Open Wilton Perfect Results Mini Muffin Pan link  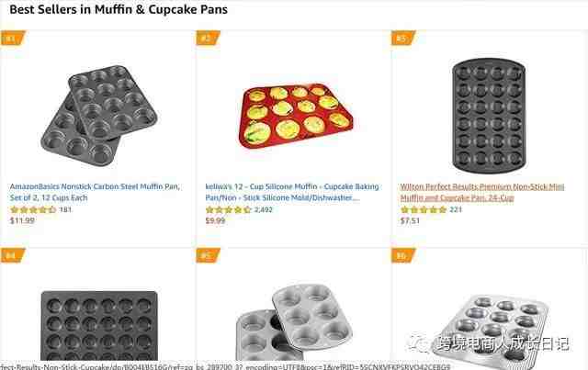(482, 192)
